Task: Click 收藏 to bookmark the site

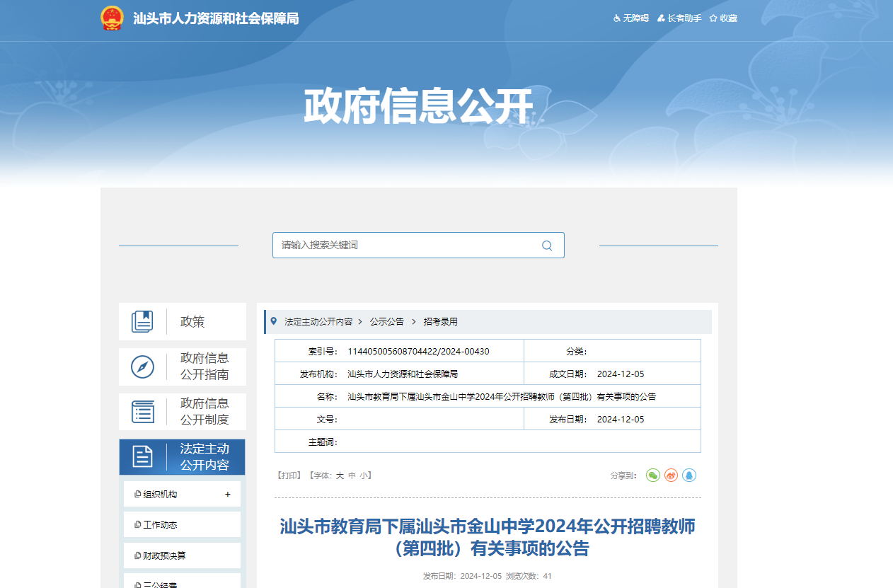Action: [723, 18]
